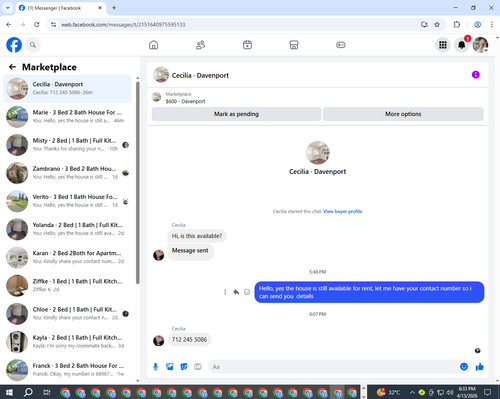
Task: Click Mark as pending button
Action: [x=236, y=114]
